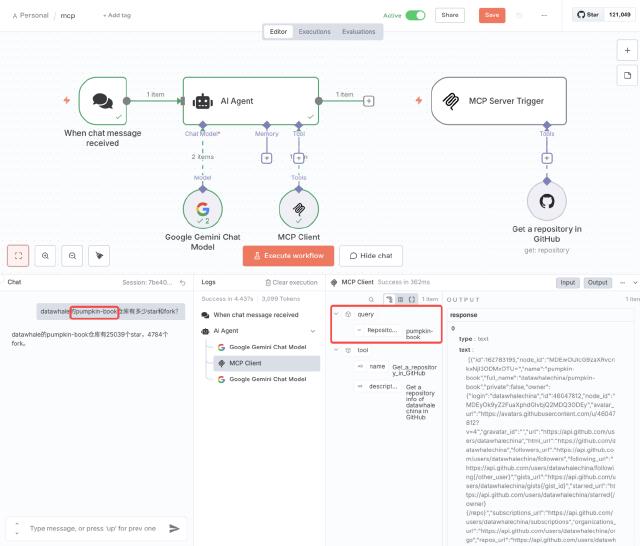Send the chat message with arrow icon
The width and height of the screenshot is (640, 546).
tap(175, 528)
